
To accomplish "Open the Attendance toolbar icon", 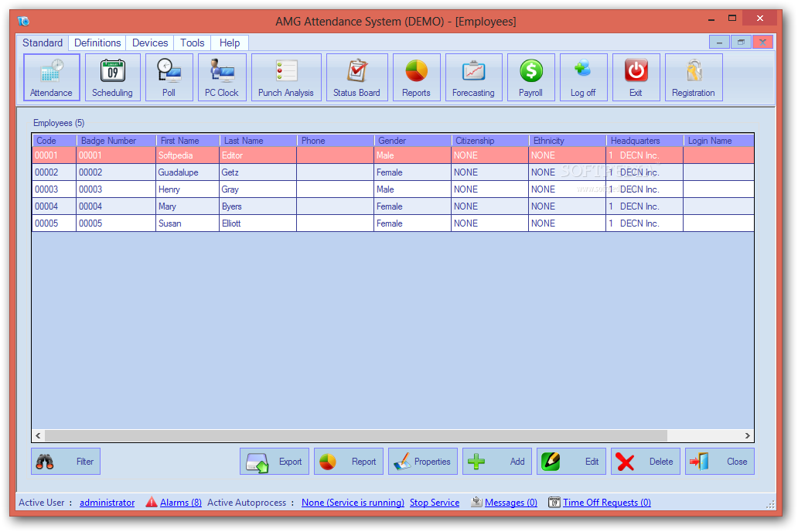I will point(51,77).
